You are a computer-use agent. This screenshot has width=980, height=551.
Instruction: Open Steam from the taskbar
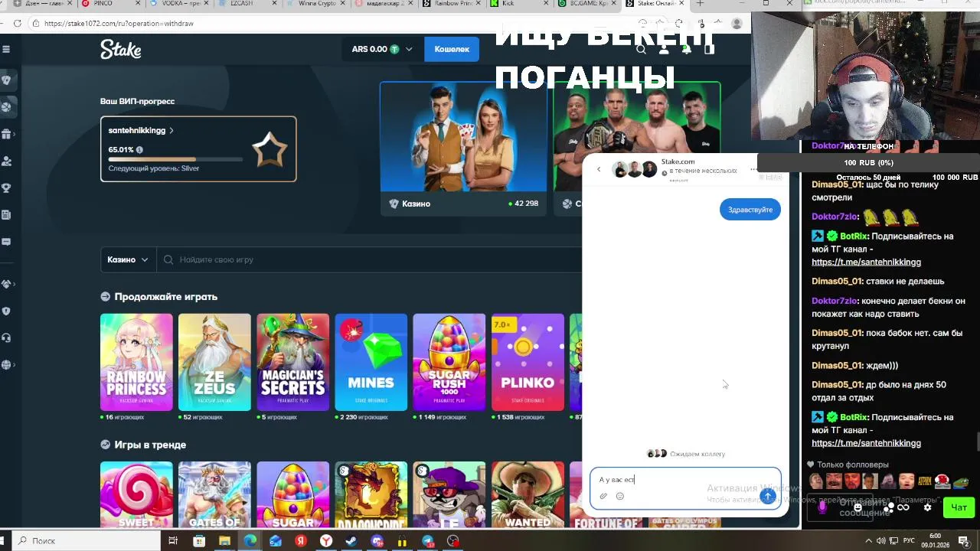pos(351,541)
